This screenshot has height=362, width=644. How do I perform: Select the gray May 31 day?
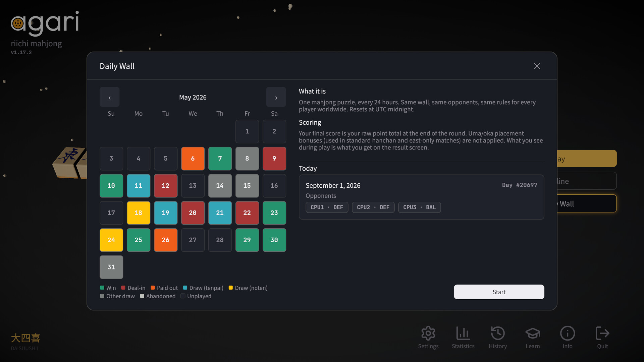111,267
